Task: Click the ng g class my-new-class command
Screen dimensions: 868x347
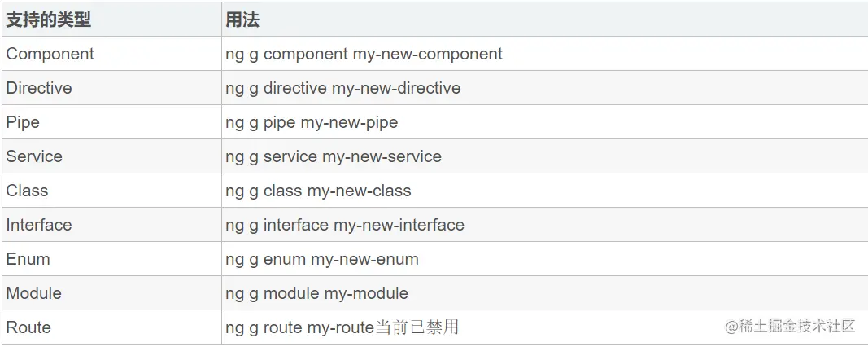Action: tap(318, 191)
